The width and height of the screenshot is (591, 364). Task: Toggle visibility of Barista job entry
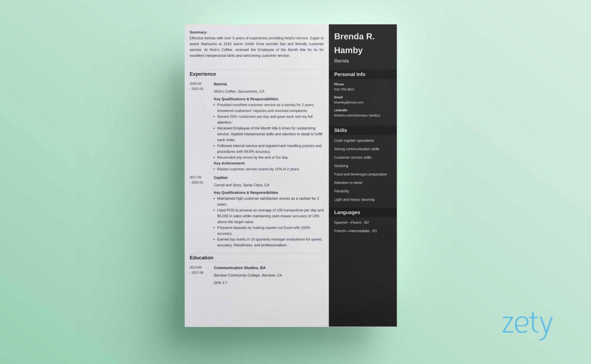pos(220,84)
